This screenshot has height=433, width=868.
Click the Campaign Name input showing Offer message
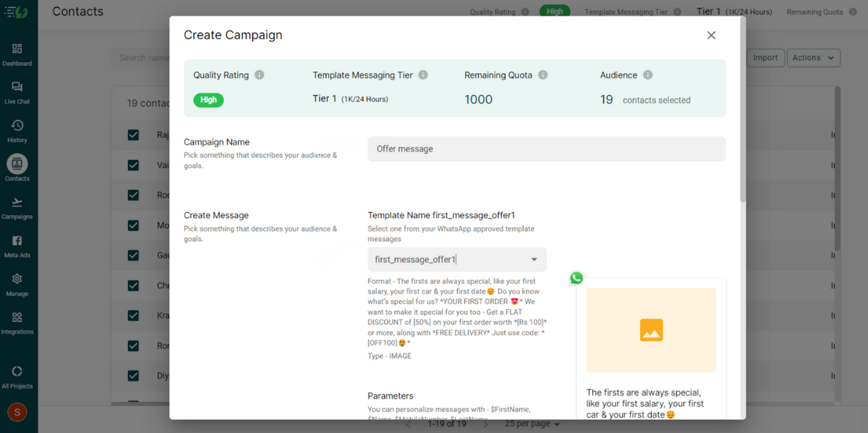click(x=546, y=148)
